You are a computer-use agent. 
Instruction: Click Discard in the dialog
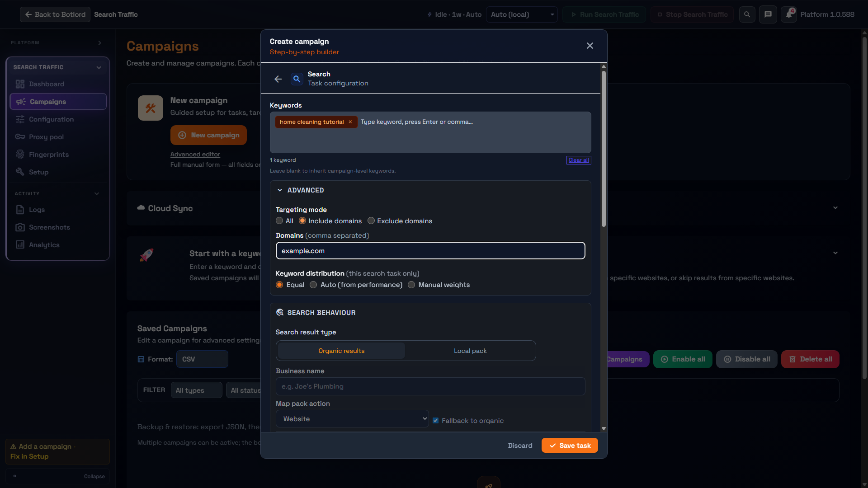pyautogui.click(x=520, y=446)
